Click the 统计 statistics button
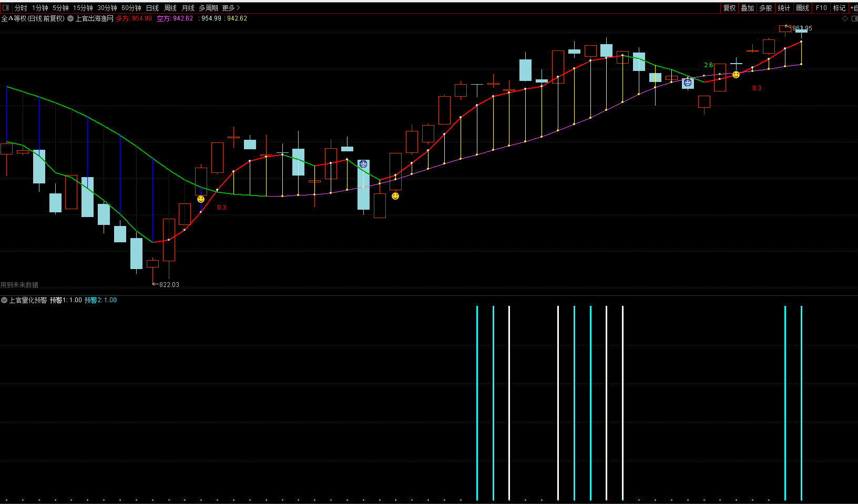Screen dimensions: 858x504 tap(784, 8)
